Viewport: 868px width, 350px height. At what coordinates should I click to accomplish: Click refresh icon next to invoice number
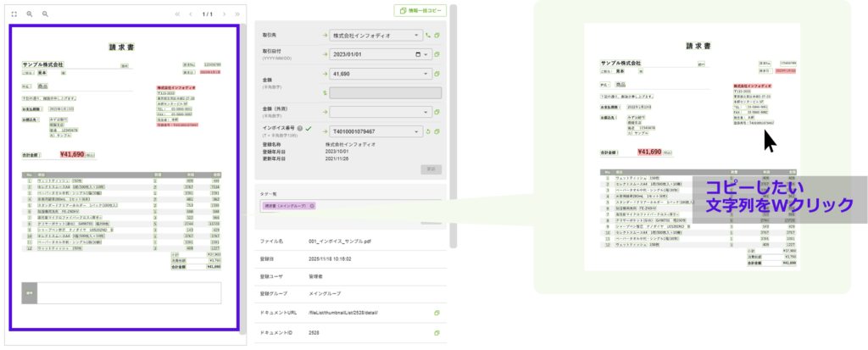click(429, 131)
